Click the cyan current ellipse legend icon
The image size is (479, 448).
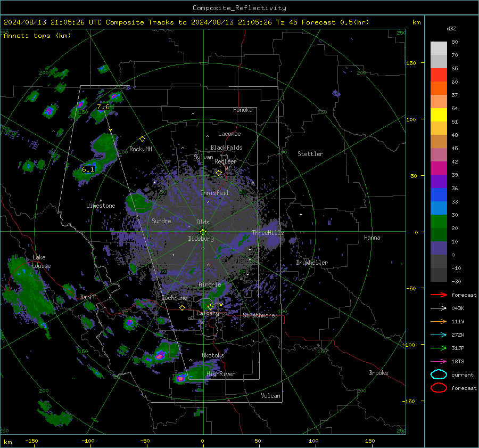439,374
